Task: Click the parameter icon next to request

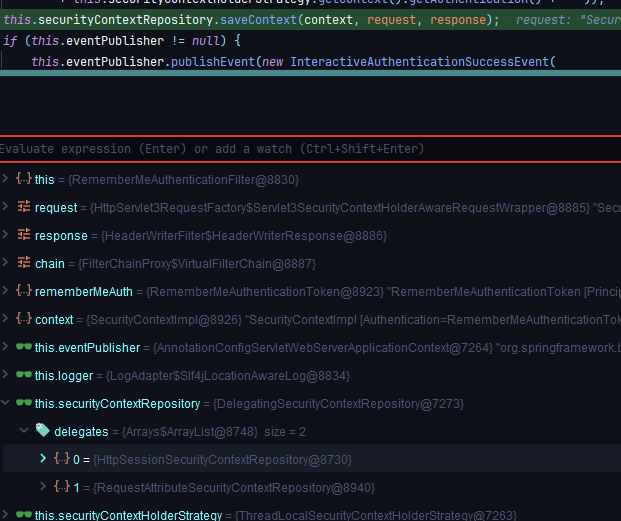Action: 23,207
